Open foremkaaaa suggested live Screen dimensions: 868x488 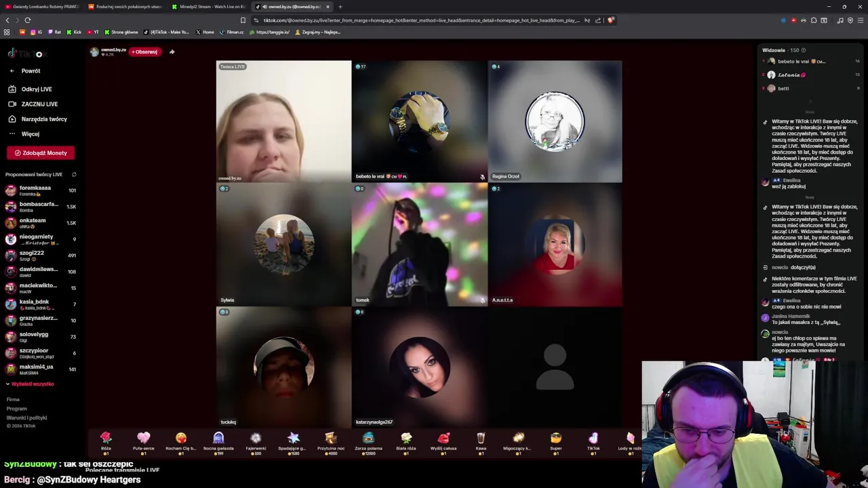click(x=41, y=190)
